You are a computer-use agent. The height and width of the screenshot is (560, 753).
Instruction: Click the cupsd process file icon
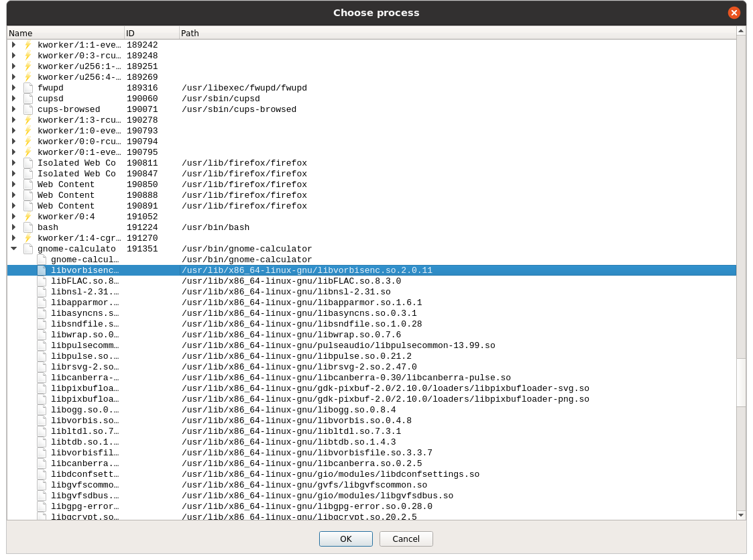pos(28,99)
